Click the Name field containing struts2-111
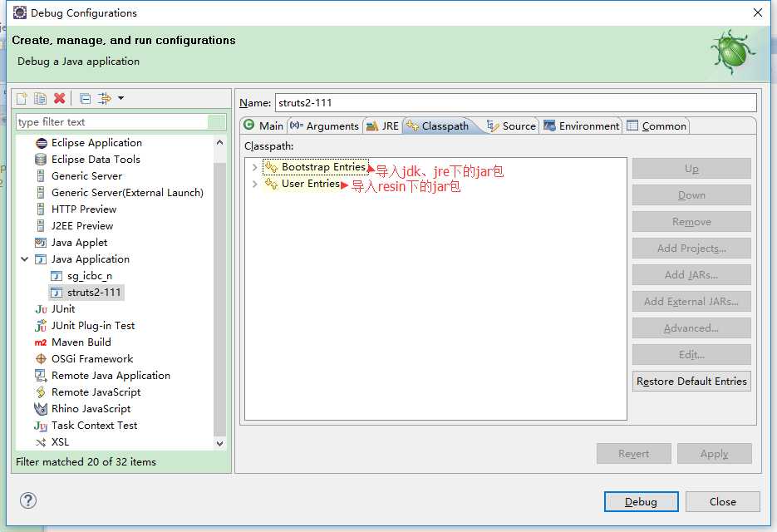Viewport: 777px width, 532px height. coord(516,102)
